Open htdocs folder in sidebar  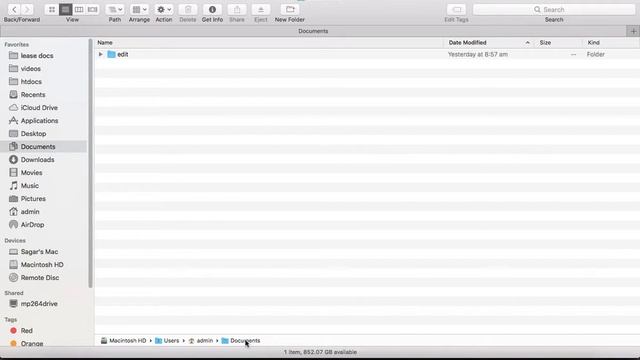[x=31, y=82]
